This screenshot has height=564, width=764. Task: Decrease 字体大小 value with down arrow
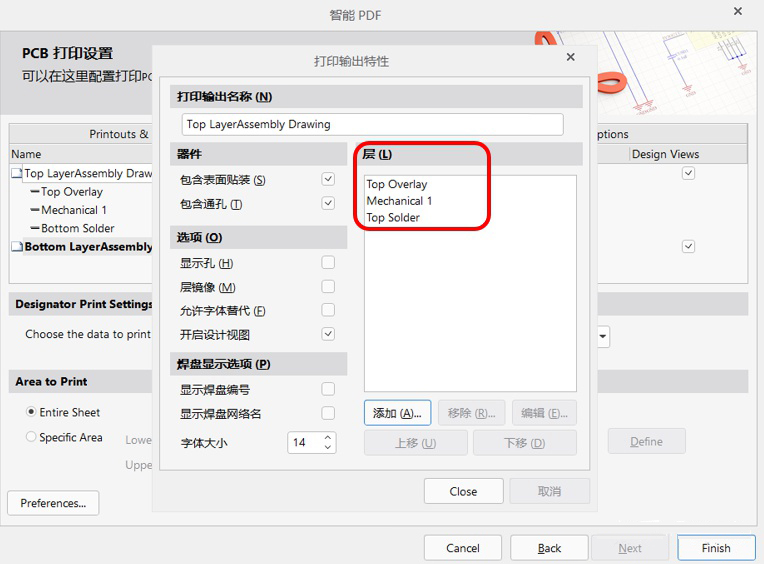pyautogui.click(x=328, y=447)
